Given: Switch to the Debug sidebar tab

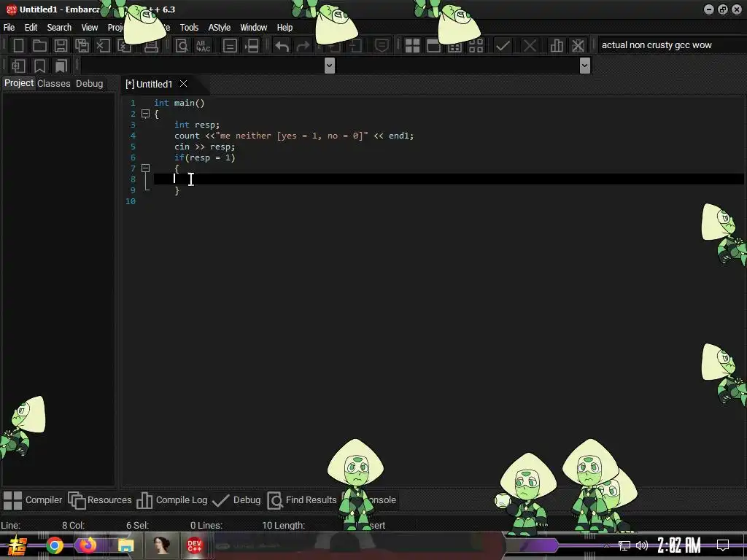Looking at the screenshot, I should (x=90, y=83).
